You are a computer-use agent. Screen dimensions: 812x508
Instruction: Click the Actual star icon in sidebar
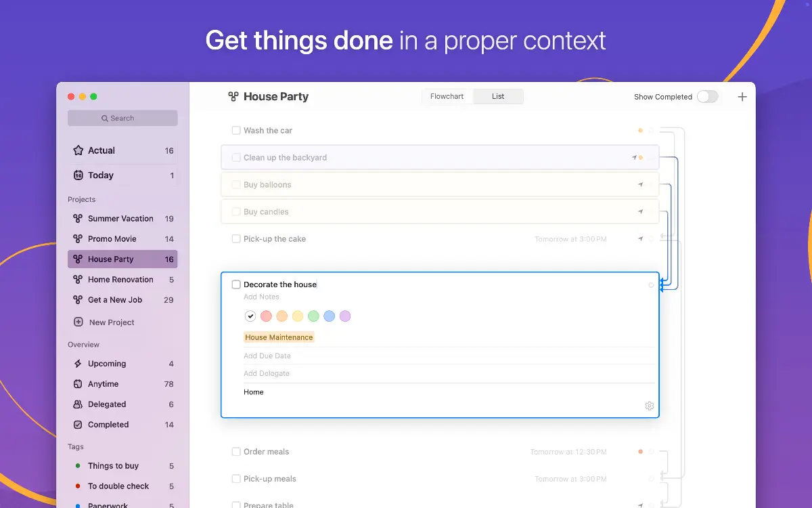(78, 150)
